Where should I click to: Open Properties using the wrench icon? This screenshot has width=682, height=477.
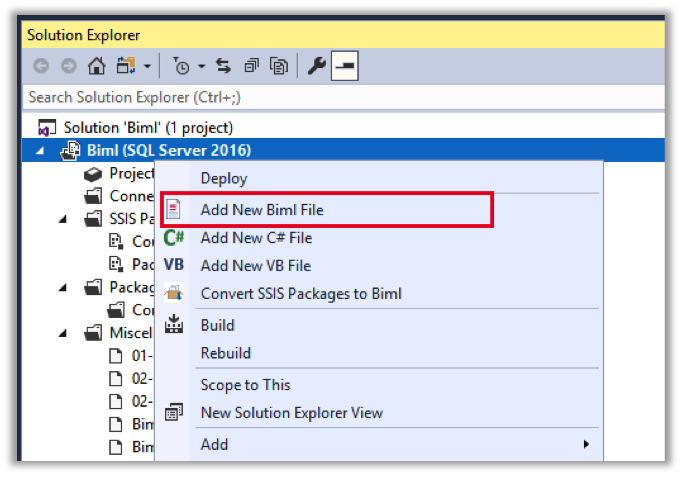pyautogui.click(x=317, y=66)
